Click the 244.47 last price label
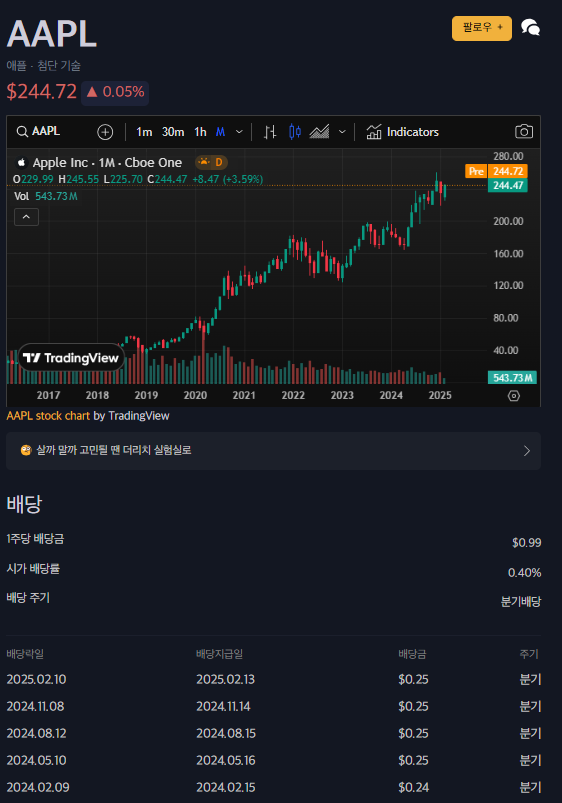This screenshot has width=562, height=803. click(508, 185)
